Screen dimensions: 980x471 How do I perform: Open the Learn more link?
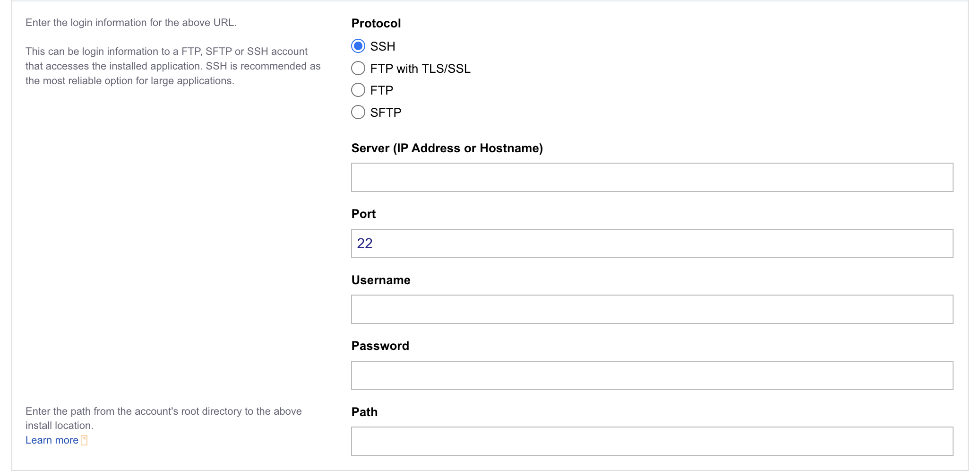point(52,440)
